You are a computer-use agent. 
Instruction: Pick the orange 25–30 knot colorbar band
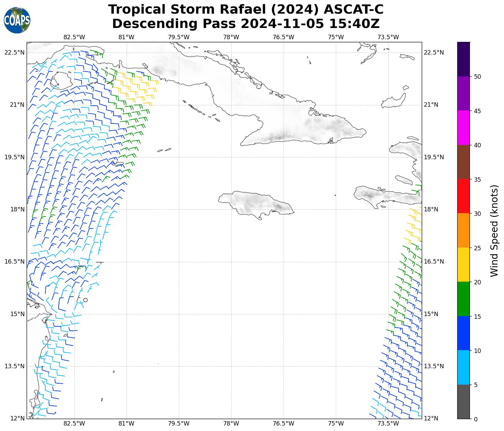(x=463, y=231)
